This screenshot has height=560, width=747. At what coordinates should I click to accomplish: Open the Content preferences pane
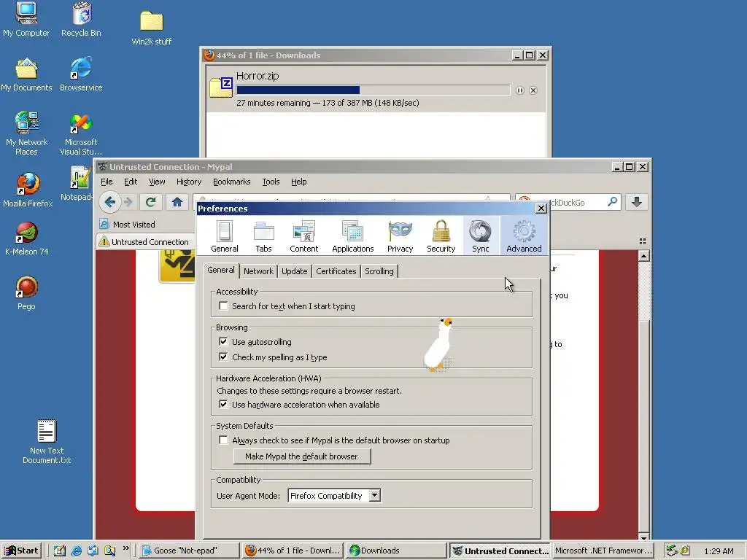pos(304,236)
